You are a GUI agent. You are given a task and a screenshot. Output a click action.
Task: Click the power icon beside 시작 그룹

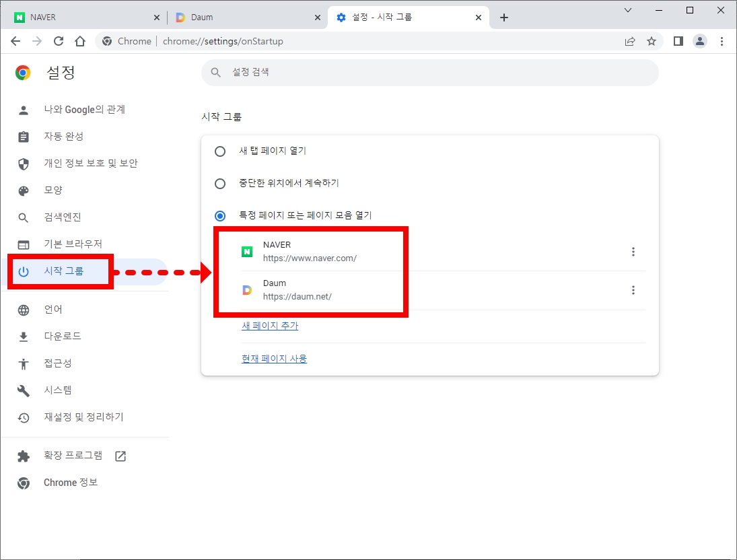(x=23, y=271)
